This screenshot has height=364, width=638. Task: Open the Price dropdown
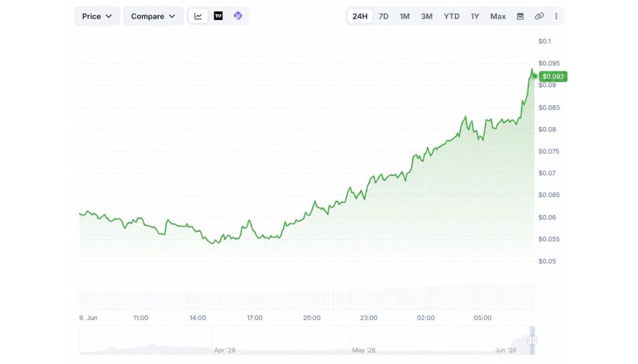pos(97,16)
